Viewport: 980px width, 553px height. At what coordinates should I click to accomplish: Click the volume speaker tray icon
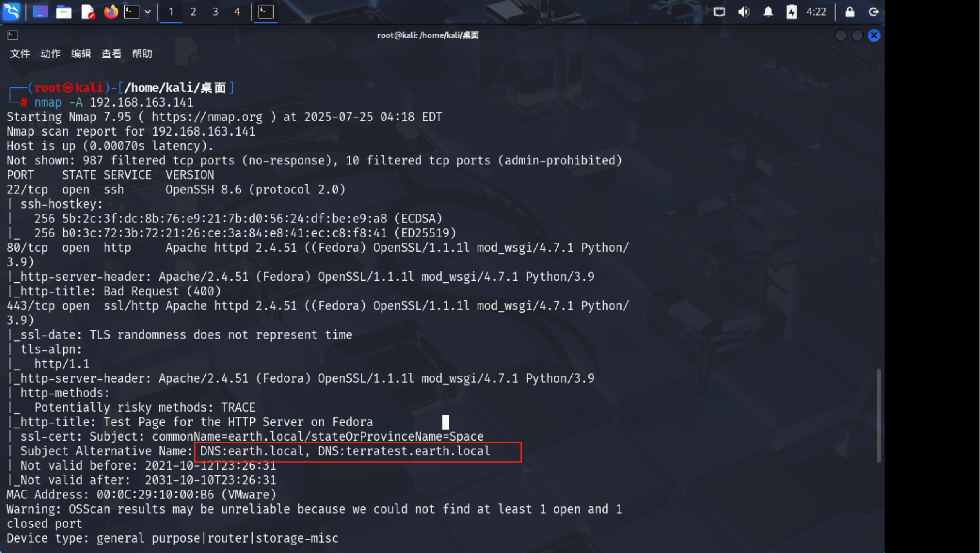click(x=743, y=12)
